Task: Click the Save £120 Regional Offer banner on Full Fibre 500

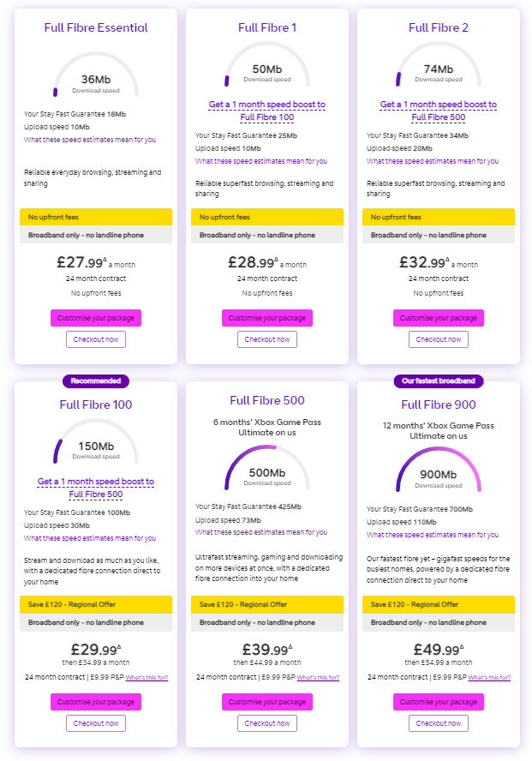Action: coord(267,605)
